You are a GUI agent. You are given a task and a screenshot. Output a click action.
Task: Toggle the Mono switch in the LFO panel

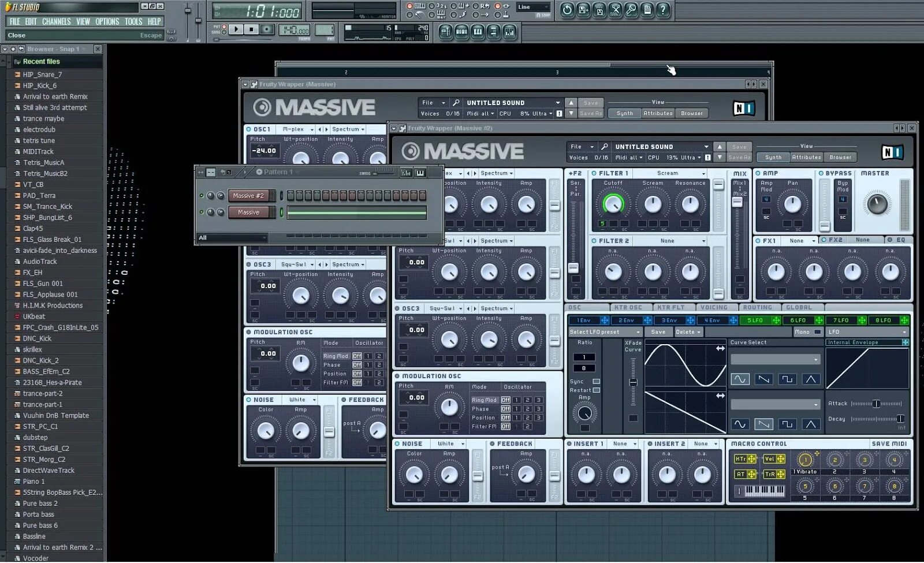coord(817,332)
